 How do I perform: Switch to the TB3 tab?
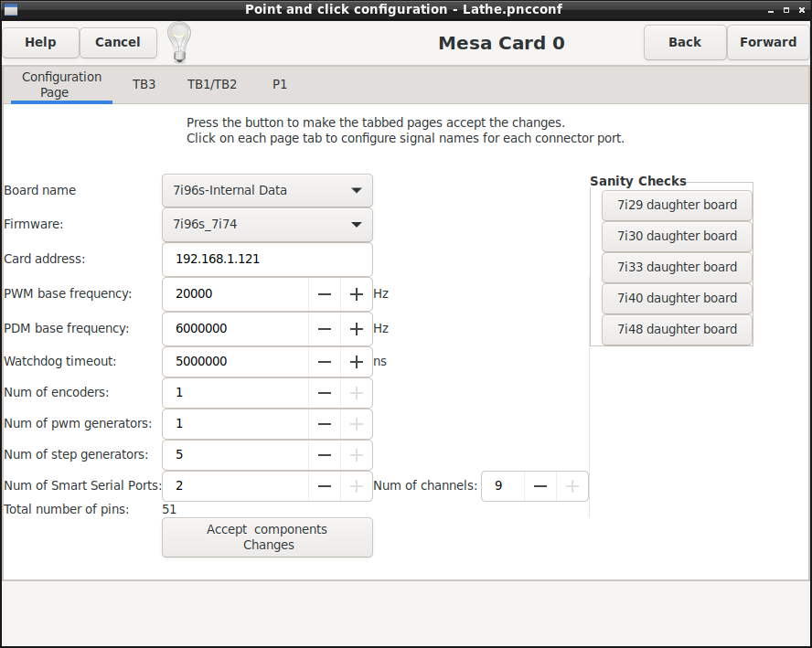coord(144,84)
